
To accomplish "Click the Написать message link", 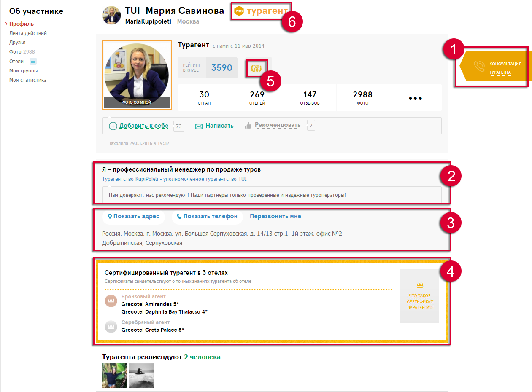I will click(219, 126).
